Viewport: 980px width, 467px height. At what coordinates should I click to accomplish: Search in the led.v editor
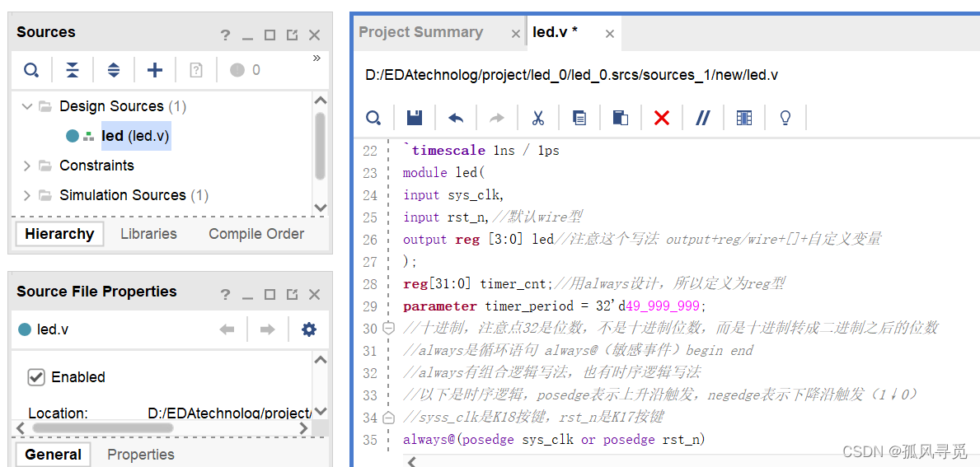point(373,118)
